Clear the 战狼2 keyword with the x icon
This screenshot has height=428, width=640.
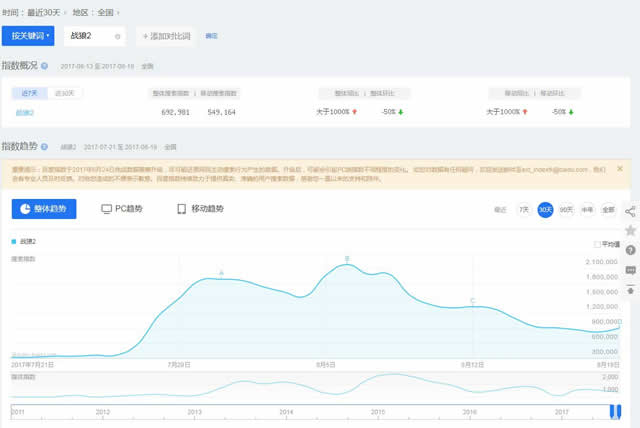(x=118, y=37)
